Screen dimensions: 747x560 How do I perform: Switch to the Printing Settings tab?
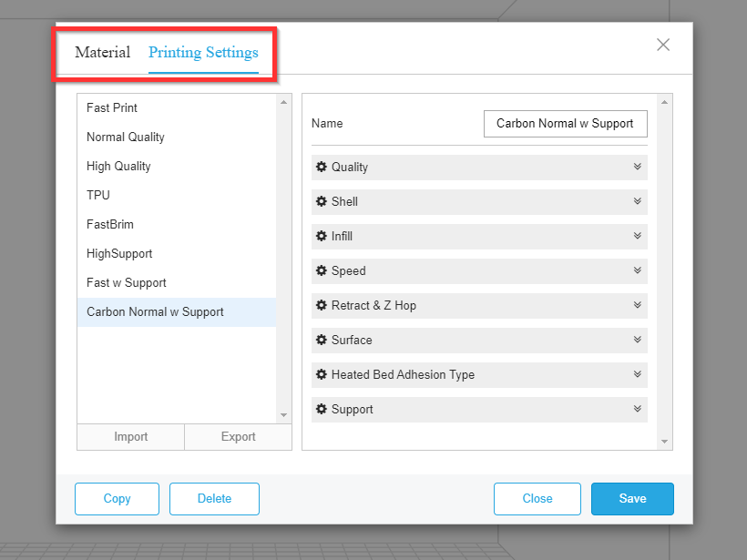click(203, 53)
